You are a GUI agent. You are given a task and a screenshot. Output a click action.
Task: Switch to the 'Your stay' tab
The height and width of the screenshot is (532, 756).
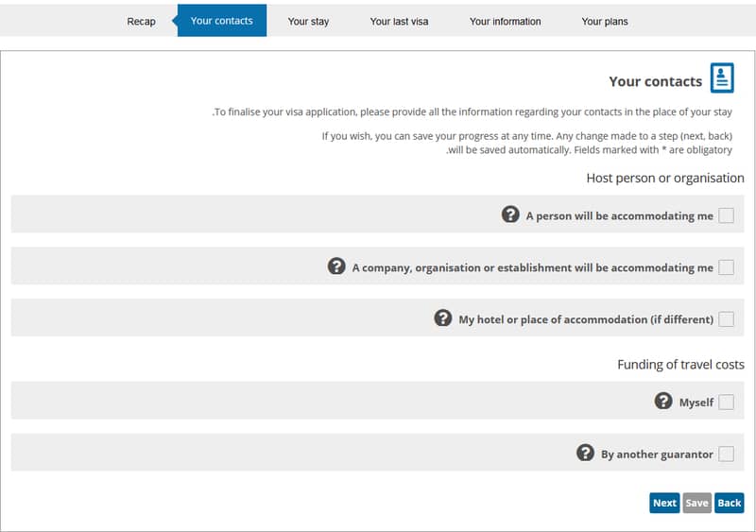[x=308, y=21]
